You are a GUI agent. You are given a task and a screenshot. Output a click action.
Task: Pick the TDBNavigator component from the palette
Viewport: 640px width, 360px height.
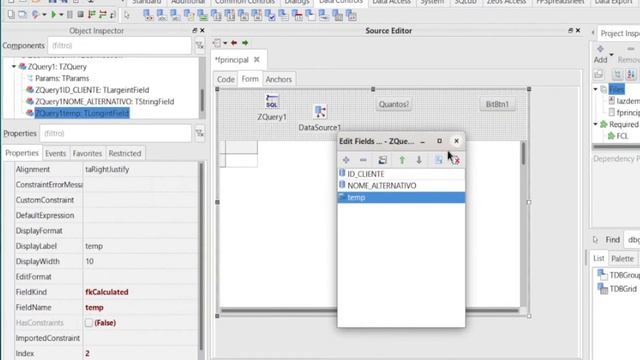click(x=148, y=16)
